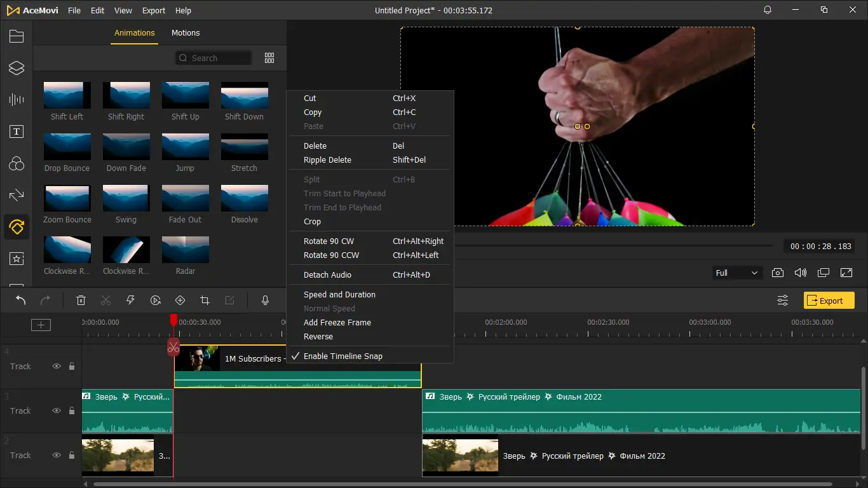This screenshot has height=488, width=868.
Task: Click the microphone voiceover record icon
Action: [266, 301]
